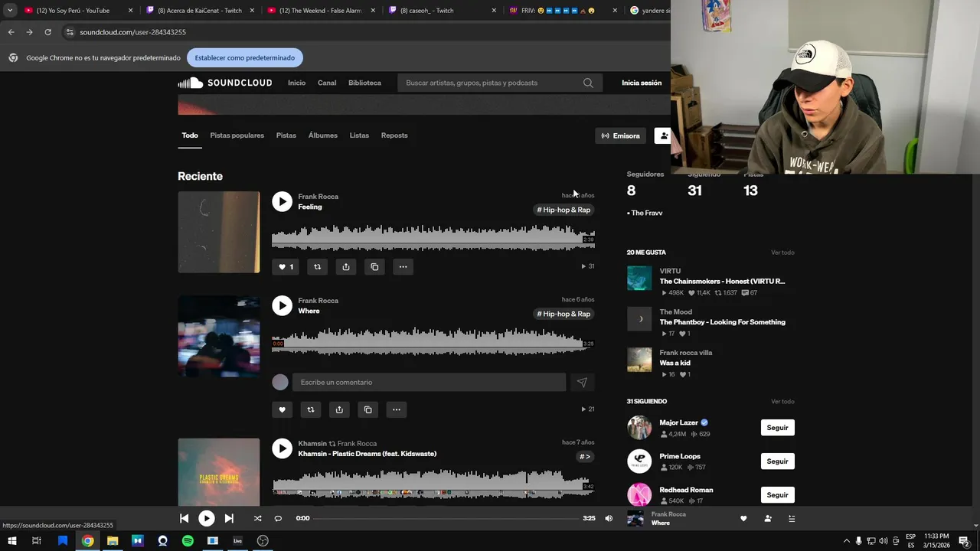Follow Prime Loops with Seguir button
This screenshot has width=980, height=551.
pos(777,461)
